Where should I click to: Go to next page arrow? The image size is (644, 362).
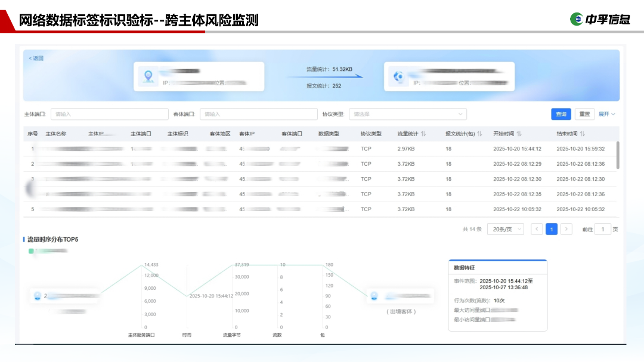click(x=566, y=229)
